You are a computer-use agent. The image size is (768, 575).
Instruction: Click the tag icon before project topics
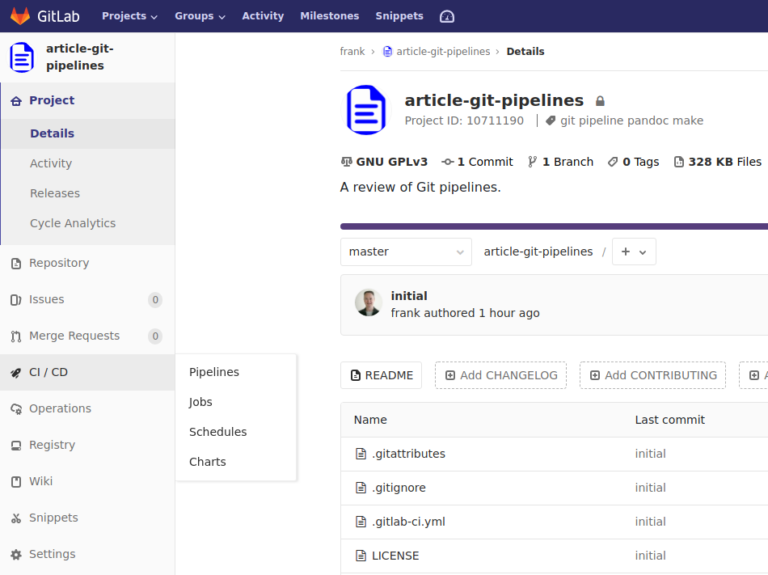pos(551,120)
